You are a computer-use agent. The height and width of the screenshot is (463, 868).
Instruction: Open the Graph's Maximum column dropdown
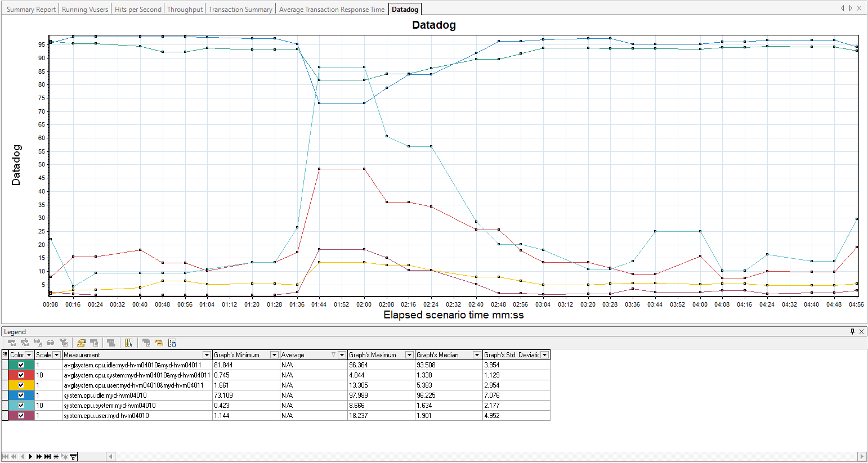coord(409,355)
